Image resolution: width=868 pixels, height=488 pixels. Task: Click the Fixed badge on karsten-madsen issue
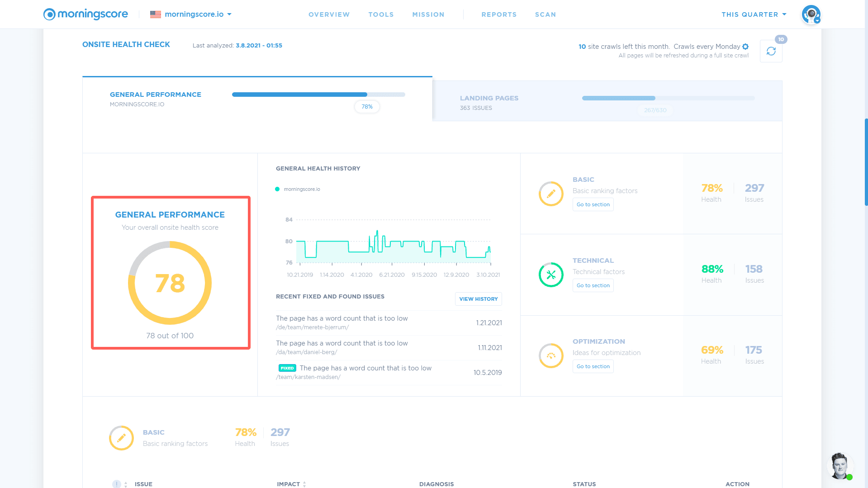[x=287, y=368]
